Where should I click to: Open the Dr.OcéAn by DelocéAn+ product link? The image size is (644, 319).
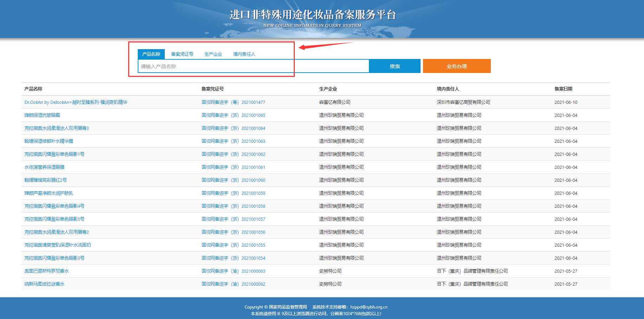tap(76, 102)
